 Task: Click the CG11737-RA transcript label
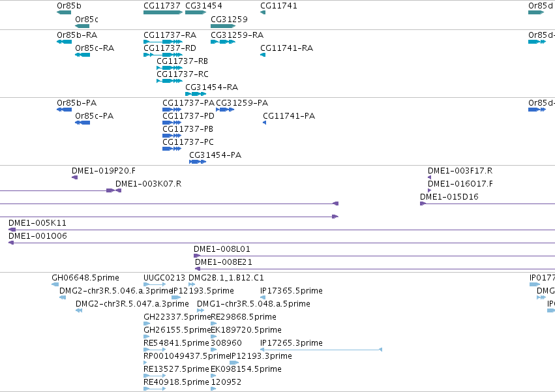(x=170, y=35)
